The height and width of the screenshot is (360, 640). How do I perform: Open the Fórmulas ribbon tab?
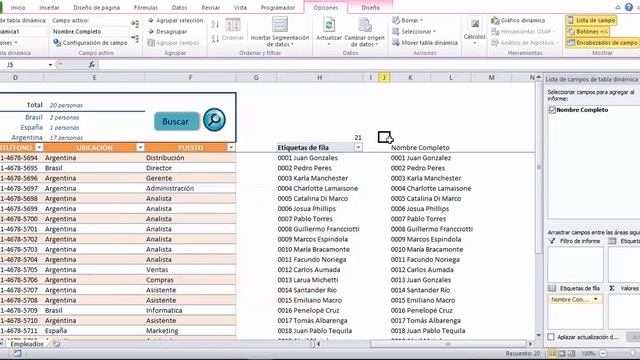pyautogui.click(x=146, y=7)
